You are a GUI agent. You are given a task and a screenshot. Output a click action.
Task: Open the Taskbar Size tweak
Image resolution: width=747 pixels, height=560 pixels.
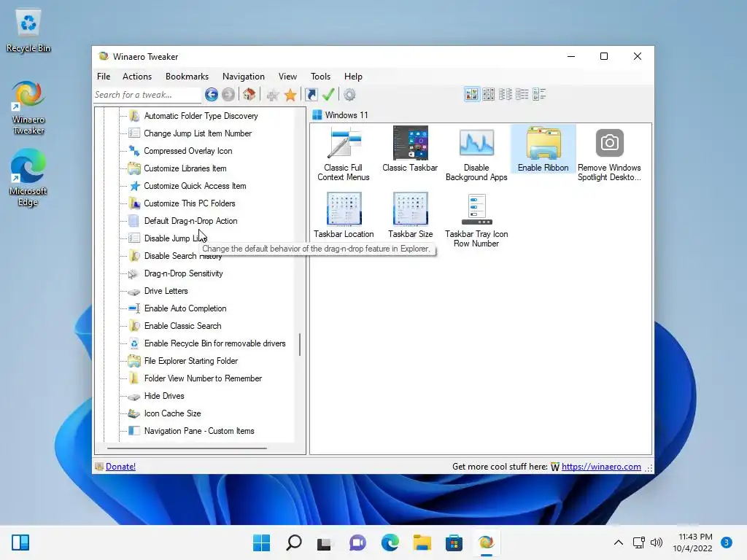410,215
